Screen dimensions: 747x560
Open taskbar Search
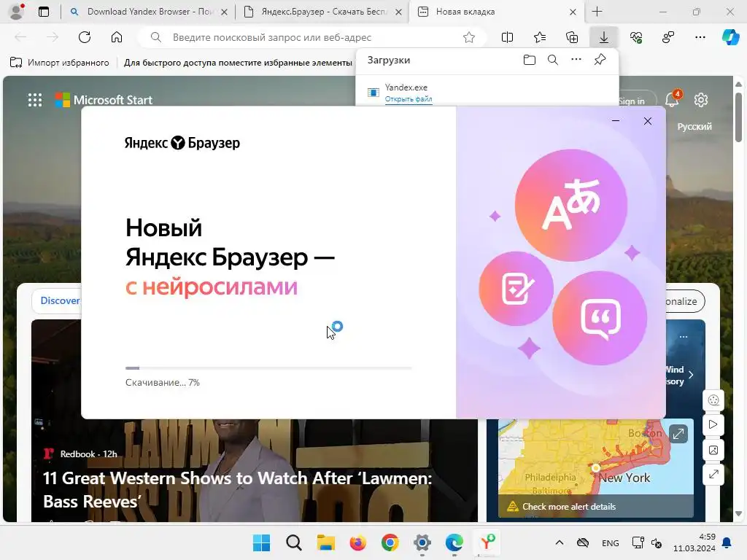293,542
